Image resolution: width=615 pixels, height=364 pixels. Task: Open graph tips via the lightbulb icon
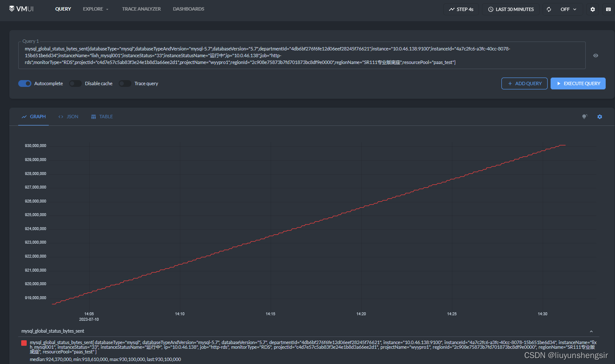(x=585, y=117)
